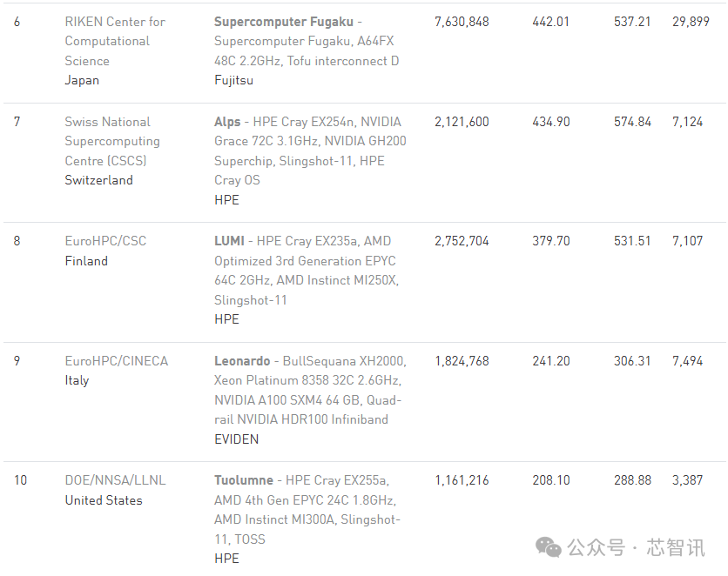Screen dimensions: 728x576
Task: Select the Fugaku cores value 7,630,848
Action: (x=462, y=22)
